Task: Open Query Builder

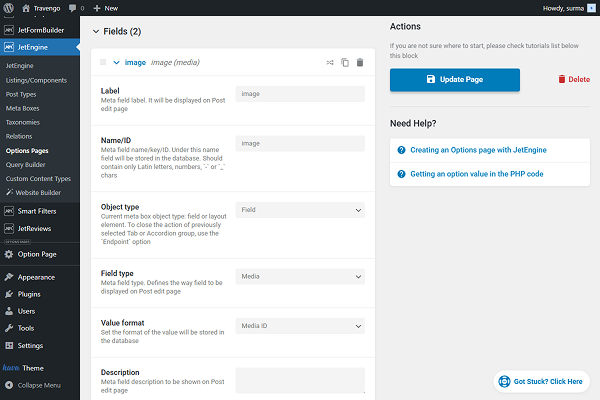Action: click(x=25, y=165)
